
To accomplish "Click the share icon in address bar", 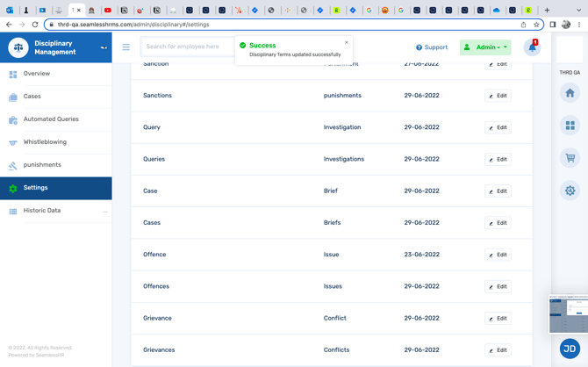I will coord(524,25).
